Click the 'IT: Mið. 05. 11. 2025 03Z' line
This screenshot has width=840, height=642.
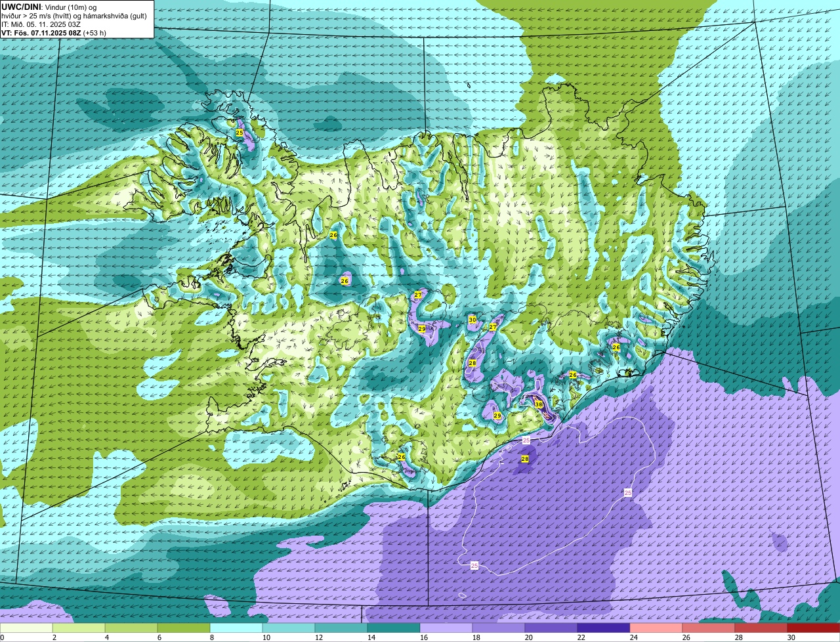coord(41,24)
